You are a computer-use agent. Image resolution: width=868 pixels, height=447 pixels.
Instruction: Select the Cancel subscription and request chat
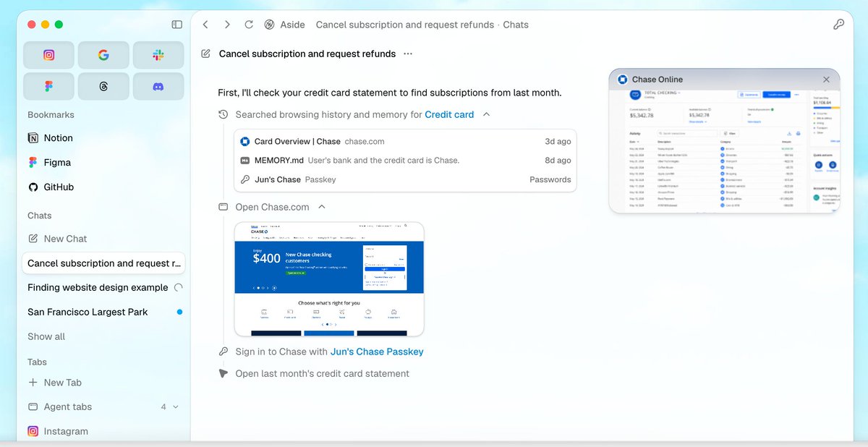(x=103, y=263)
